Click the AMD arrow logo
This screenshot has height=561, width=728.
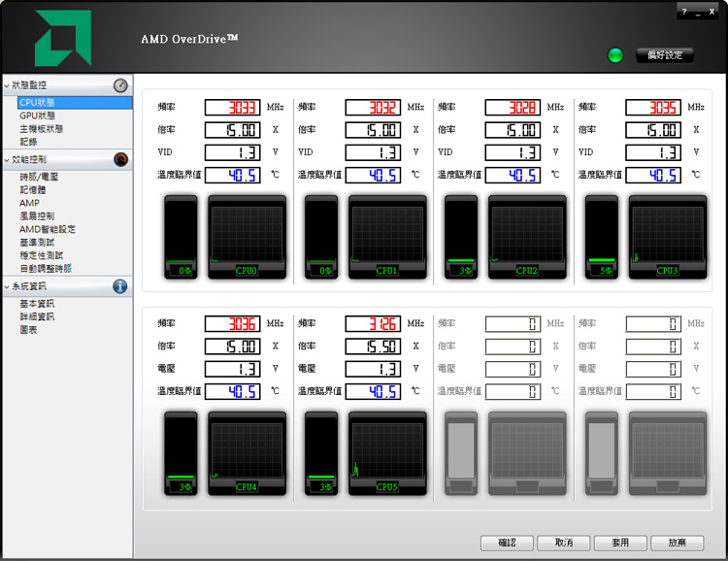63,38
